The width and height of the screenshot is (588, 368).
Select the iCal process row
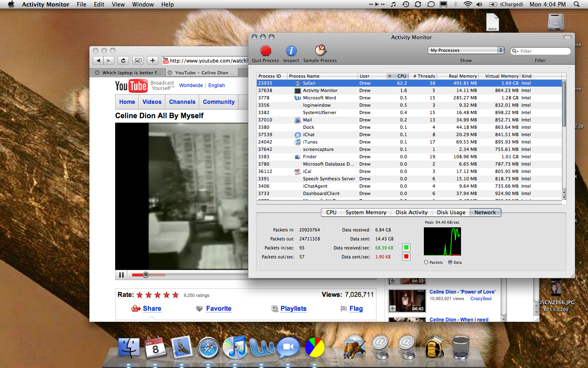click(409, 171)
